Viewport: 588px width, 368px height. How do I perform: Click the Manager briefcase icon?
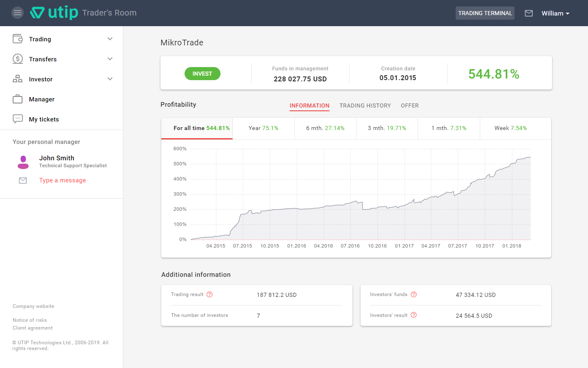(x=18, y=99)
